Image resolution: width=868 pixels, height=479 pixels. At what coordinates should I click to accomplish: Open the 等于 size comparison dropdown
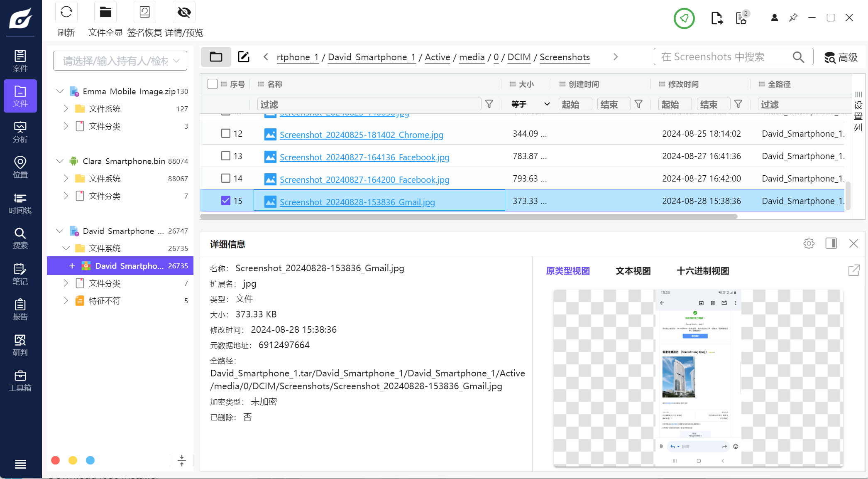coord(530,104)
